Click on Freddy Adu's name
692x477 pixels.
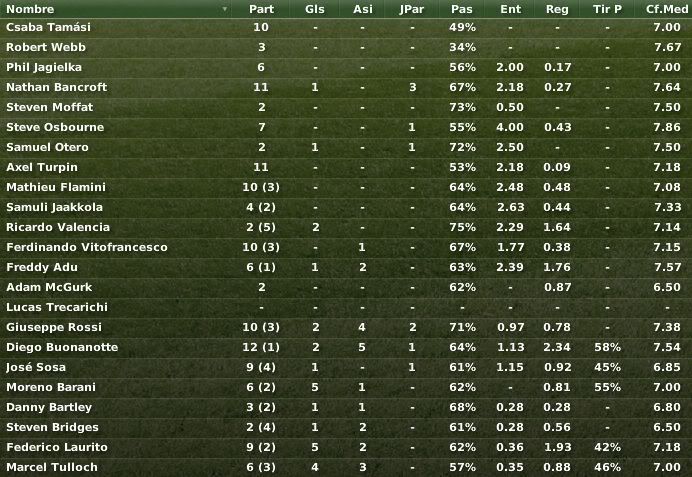click(x=42, y=267)
